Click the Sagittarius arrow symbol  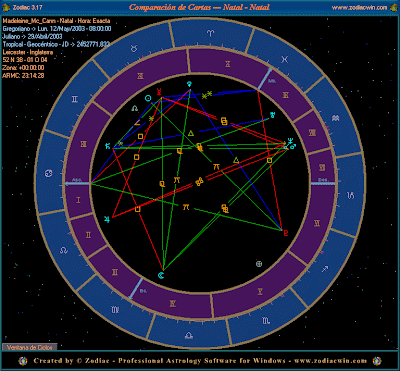pos(325,269)
